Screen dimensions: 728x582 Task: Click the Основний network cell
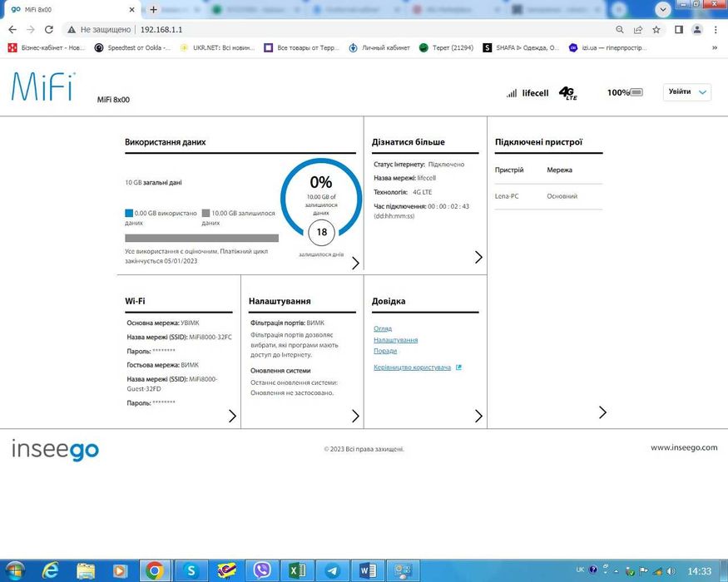[x=562, y=196]
